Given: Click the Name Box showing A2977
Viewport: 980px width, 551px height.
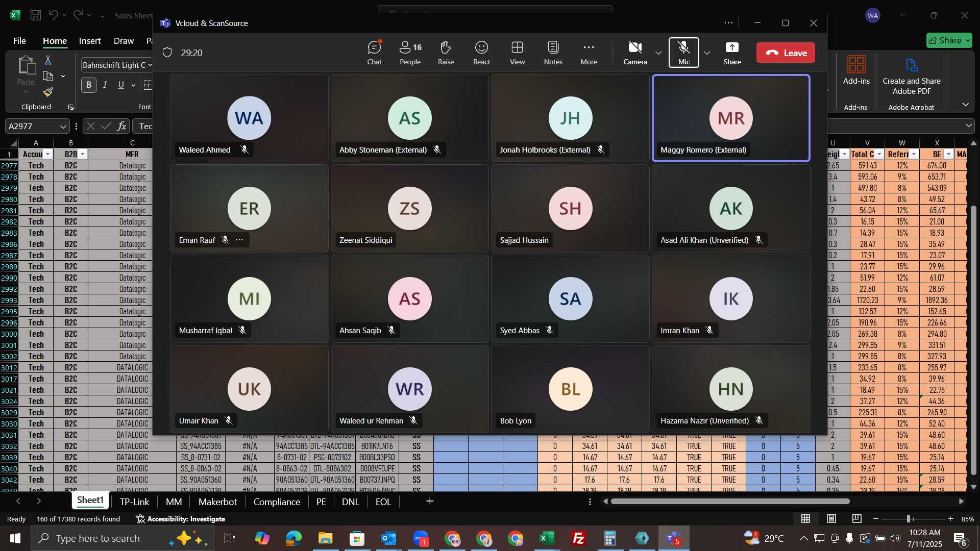Looking at the screenshot, I should (x=37, y=126).
